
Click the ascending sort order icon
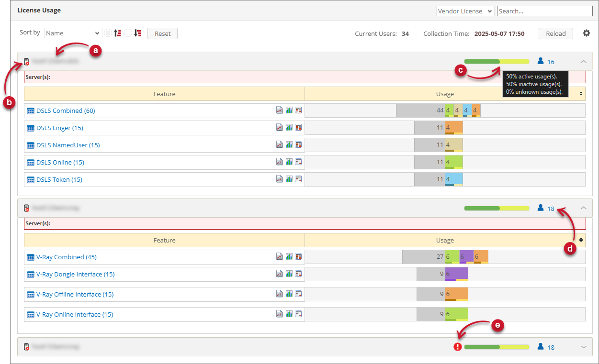[117, 33]
